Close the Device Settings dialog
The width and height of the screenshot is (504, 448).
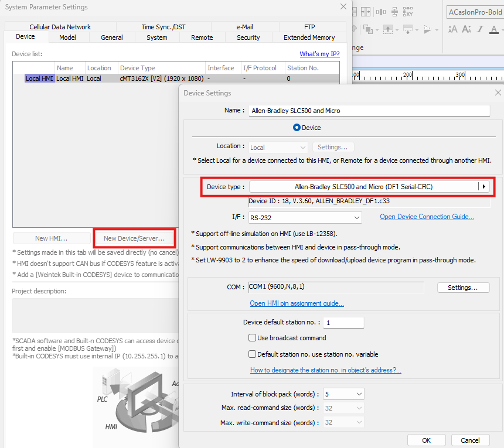[x=498, y=93]
